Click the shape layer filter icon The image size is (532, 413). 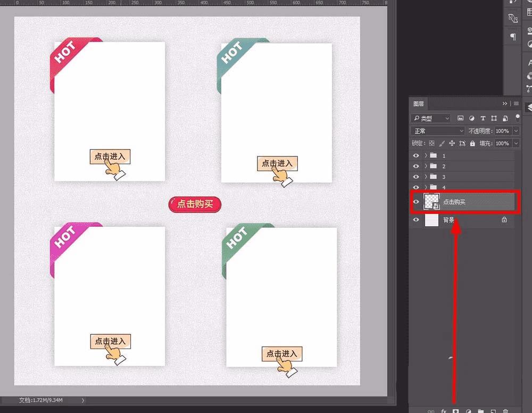pos(494,118)
